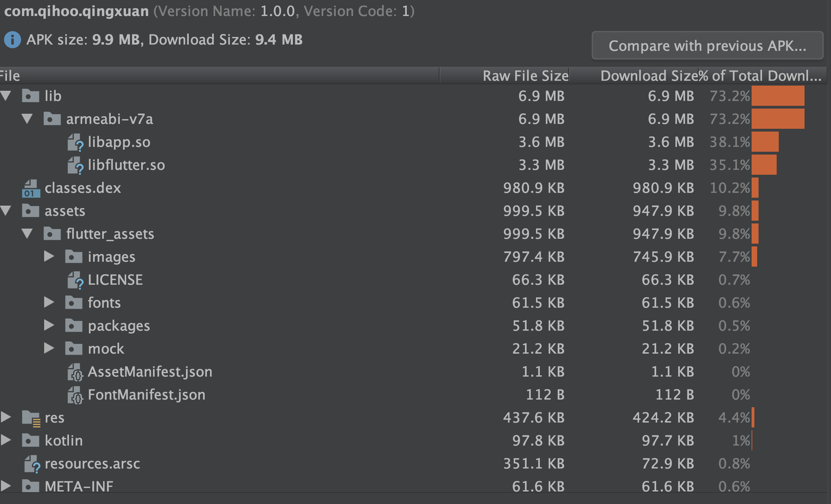Expand the packages folder

coord(49,325)
